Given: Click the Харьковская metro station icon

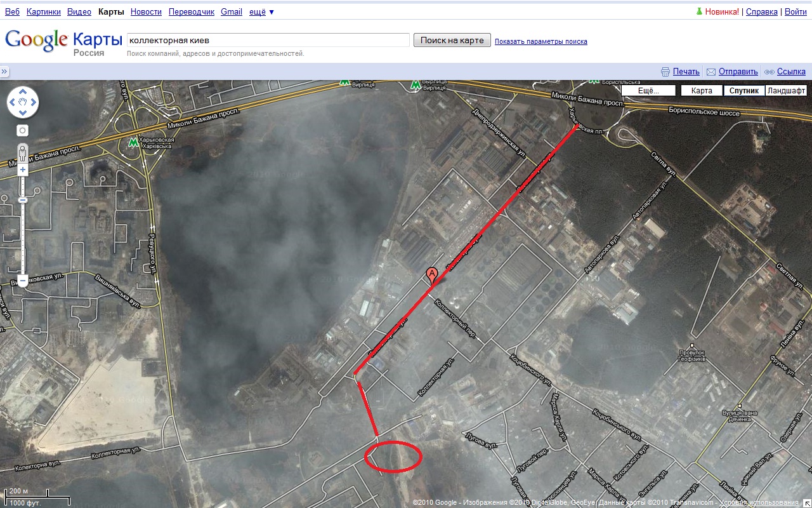Looking at the screenshot, I should coord(133,142).
